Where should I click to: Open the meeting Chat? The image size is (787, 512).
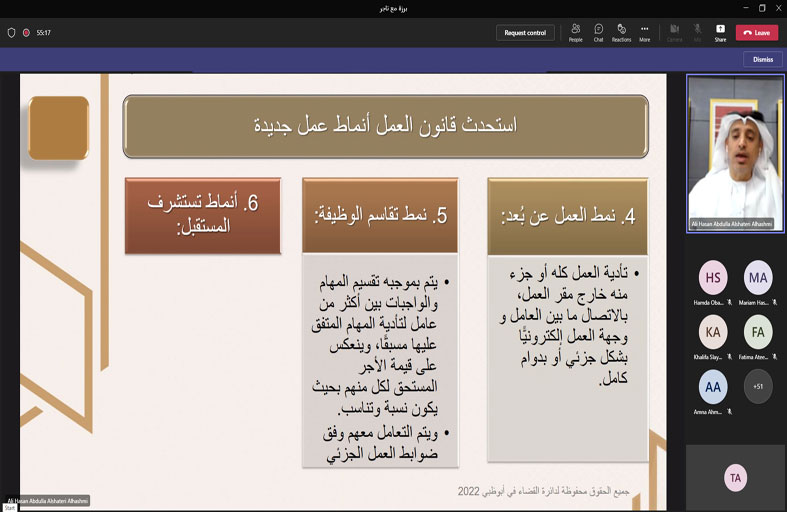[x=598, y=32]
